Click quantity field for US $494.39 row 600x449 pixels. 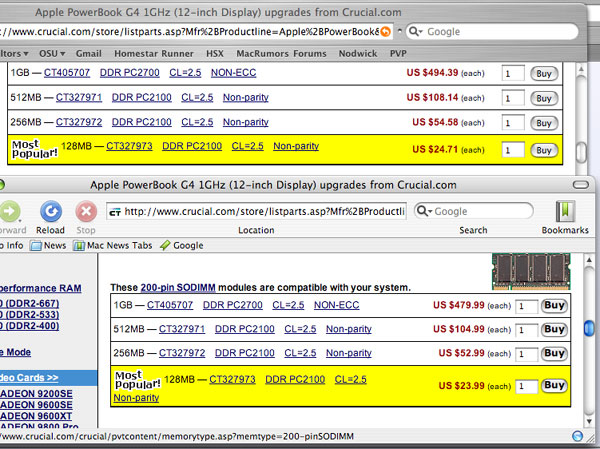click(x=513, y=73)
